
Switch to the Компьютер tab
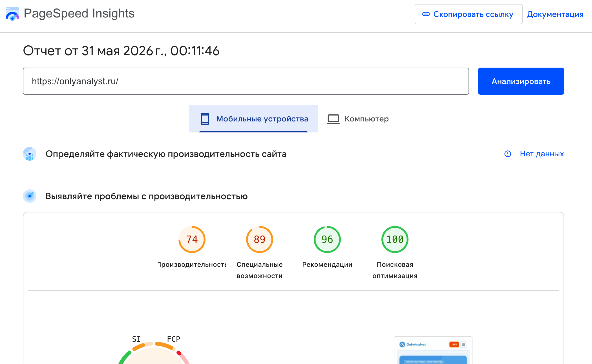[x=358, y=119]
